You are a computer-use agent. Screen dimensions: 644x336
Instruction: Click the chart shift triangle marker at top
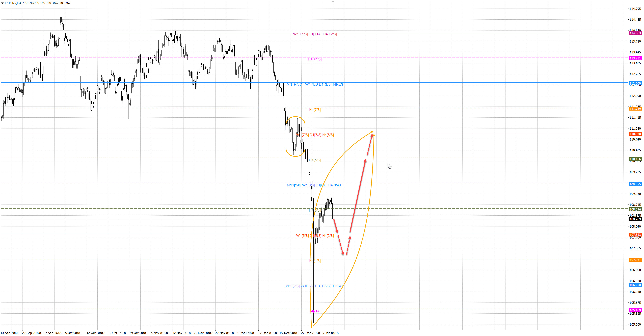(333, 2)
